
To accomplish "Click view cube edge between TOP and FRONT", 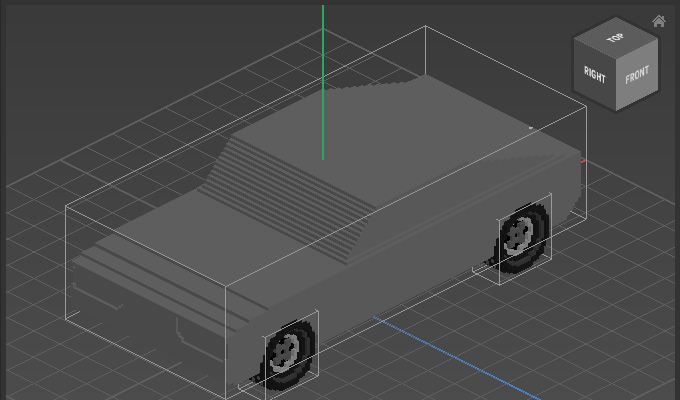I will [x=639, y=49].
